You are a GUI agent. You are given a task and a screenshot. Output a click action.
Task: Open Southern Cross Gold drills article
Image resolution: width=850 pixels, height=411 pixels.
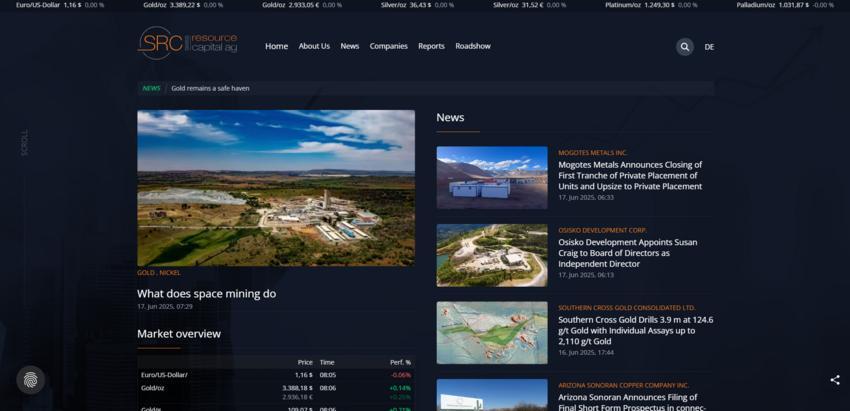tap(635, 330)
